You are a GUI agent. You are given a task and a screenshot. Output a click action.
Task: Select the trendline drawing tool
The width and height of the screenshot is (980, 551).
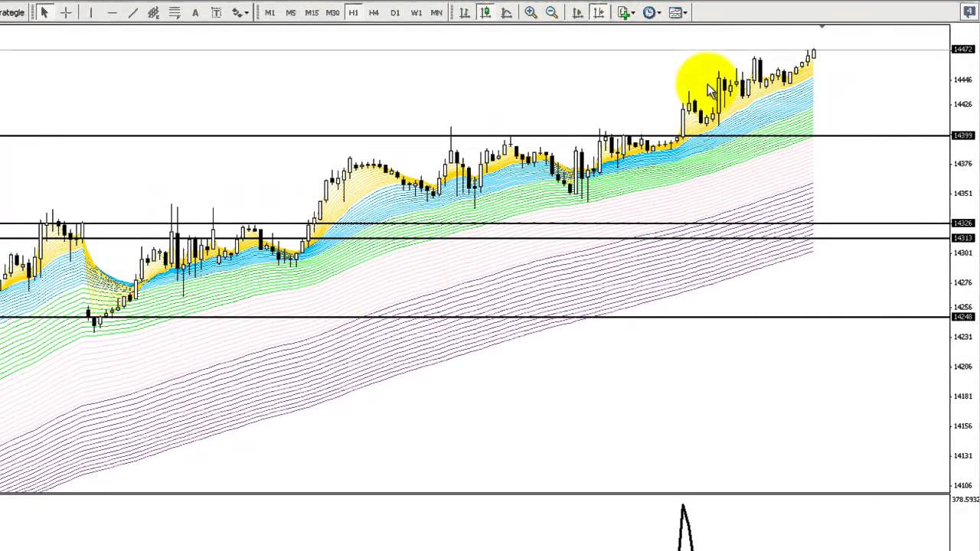click(132, 12)
